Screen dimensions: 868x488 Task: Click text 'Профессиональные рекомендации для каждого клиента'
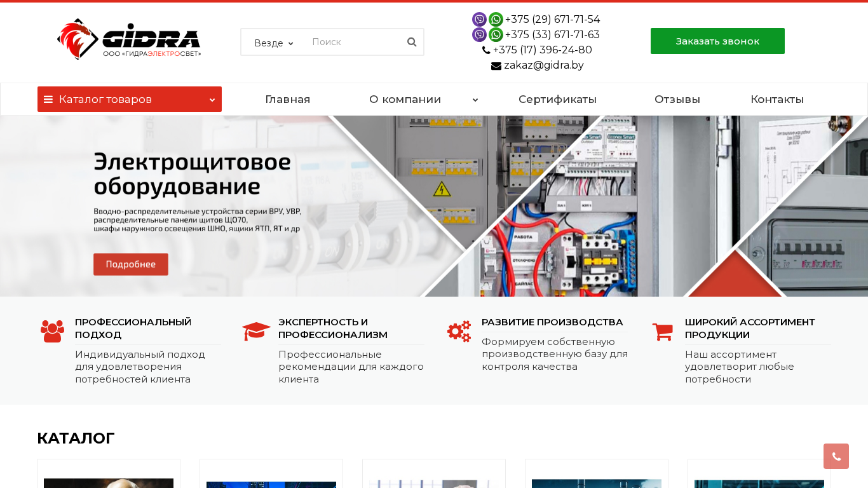coord(351,367)
